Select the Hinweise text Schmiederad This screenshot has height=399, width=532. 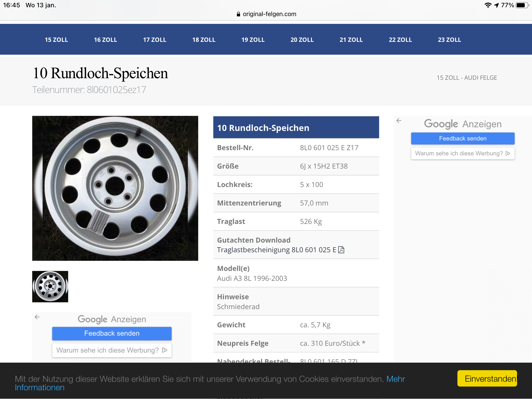[238, 307]
